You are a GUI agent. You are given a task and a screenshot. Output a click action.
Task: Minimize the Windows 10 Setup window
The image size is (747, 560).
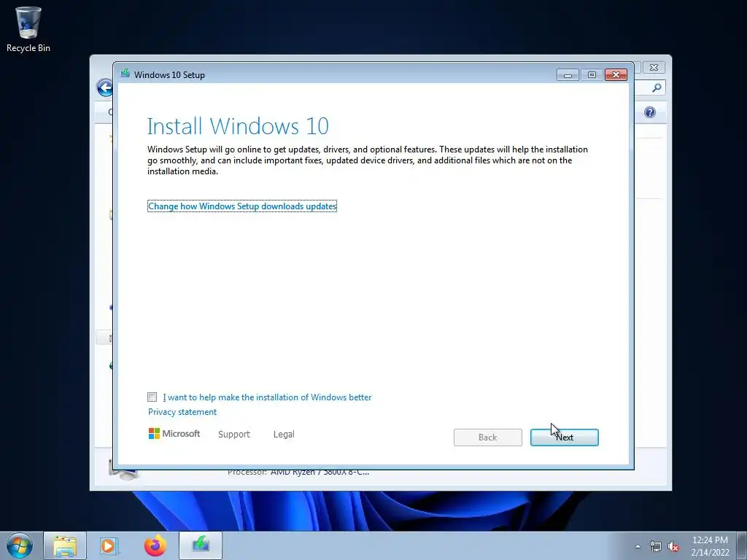(x=568, y=75)
